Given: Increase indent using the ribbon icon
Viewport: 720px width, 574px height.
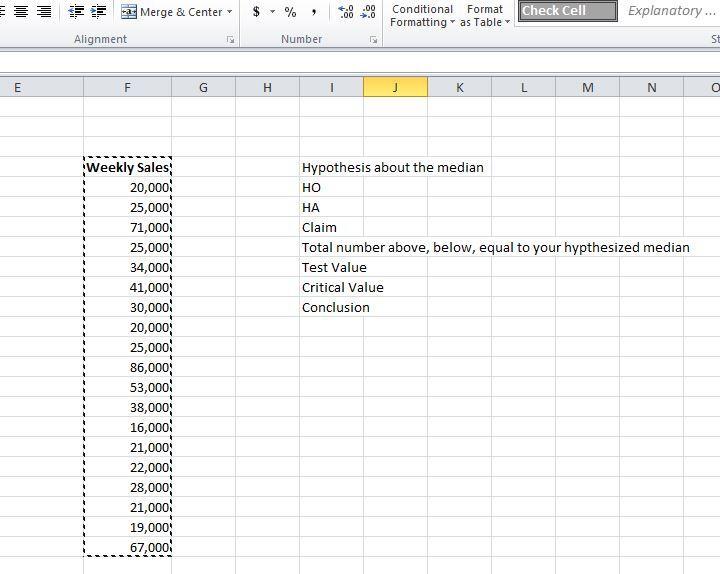Looking at the screenshot, I should tap(98, 11).
